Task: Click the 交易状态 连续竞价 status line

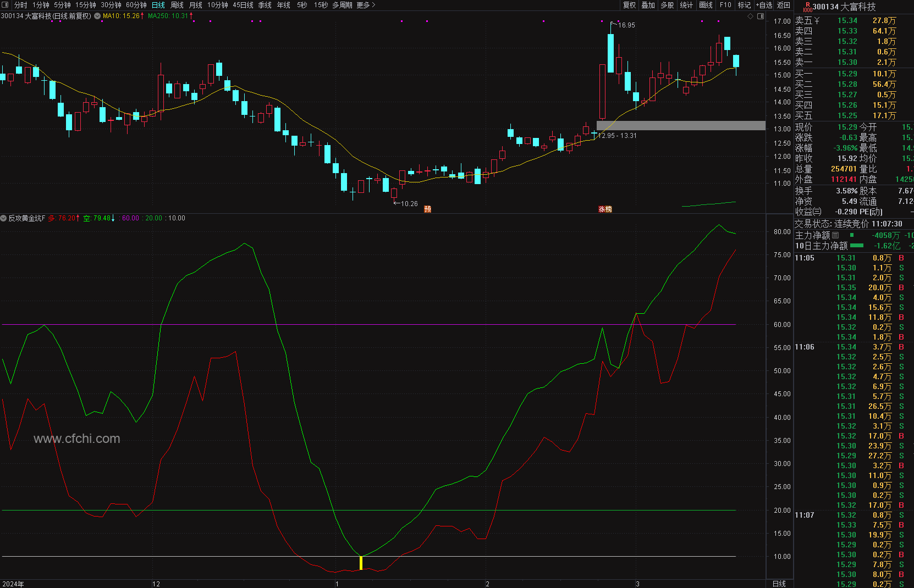Action: coord(849,224)
